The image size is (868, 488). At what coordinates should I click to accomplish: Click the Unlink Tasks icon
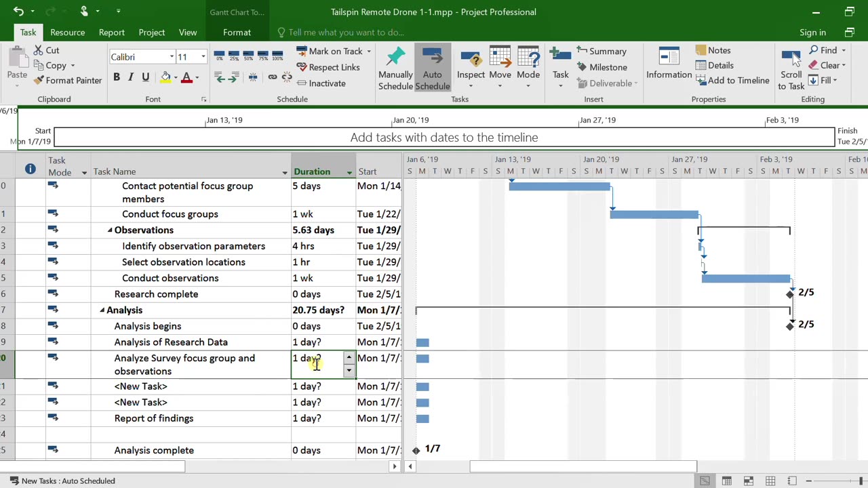click(286, 77)
